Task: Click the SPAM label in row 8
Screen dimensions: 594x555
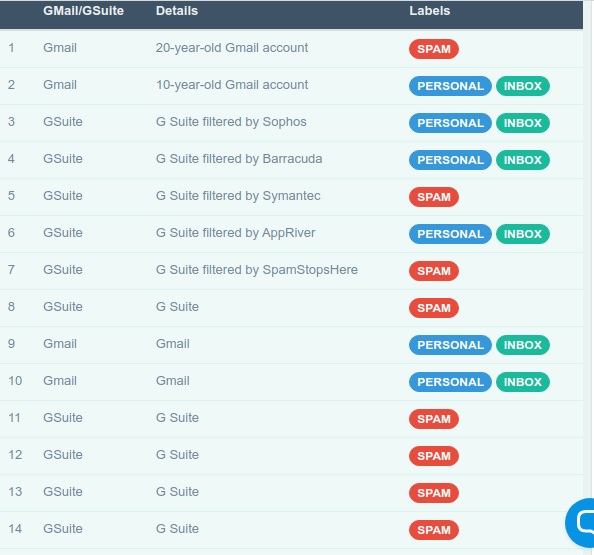Action: (x=434, y=308)
